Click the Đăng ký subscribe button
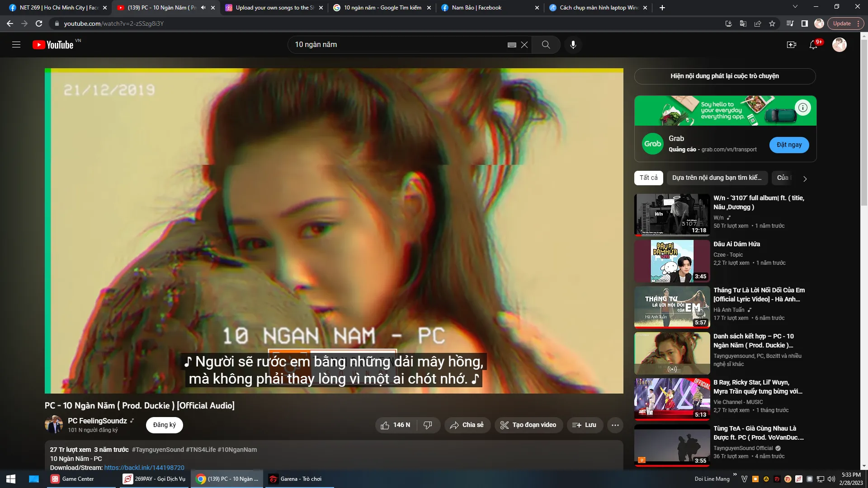 click(x=164, y=425)
